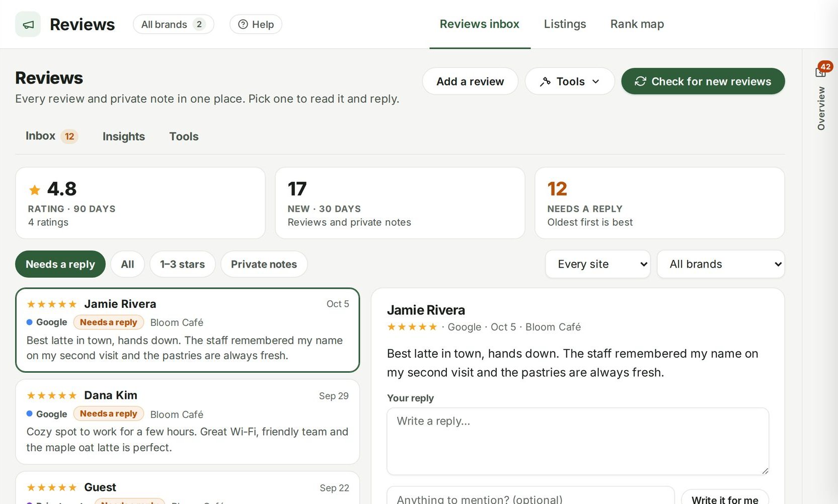Image resolution: width=838 pixels, height=504 pixels.
Task: Show Private notes filter chip
Action: pos(264,264)
